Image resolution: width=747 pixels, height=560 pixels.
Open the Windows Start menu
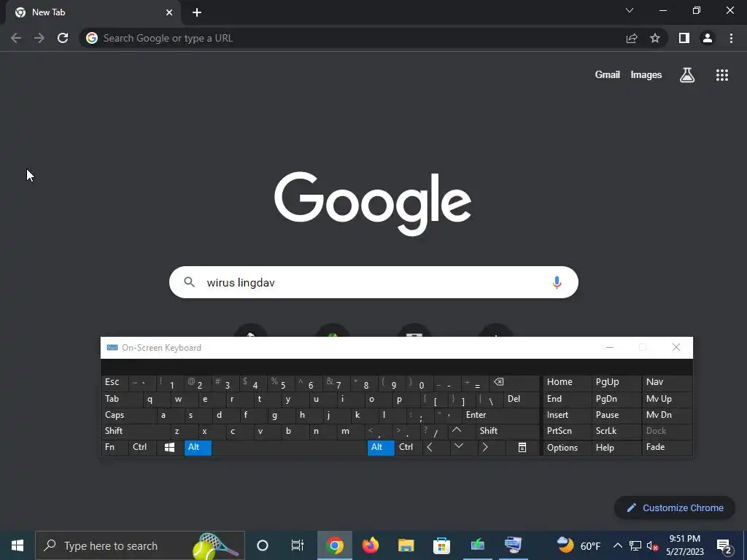[x=18, y=545]
